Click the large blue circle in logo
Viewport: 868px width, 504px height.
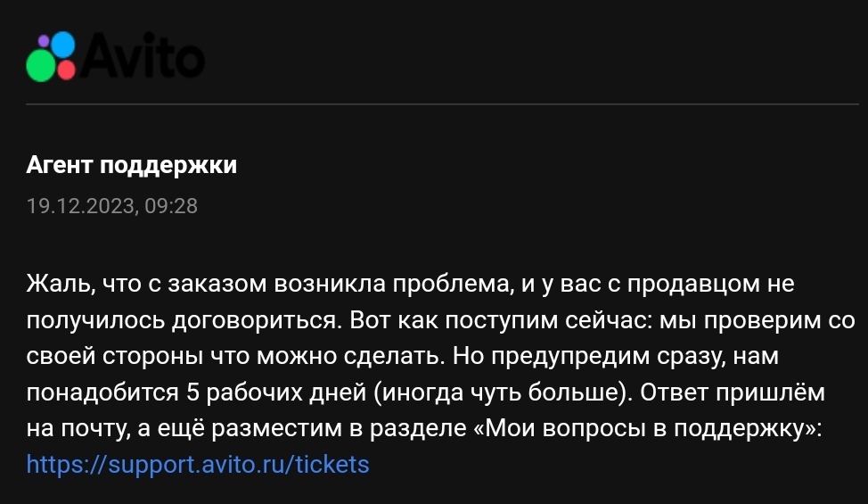[63, 45]
